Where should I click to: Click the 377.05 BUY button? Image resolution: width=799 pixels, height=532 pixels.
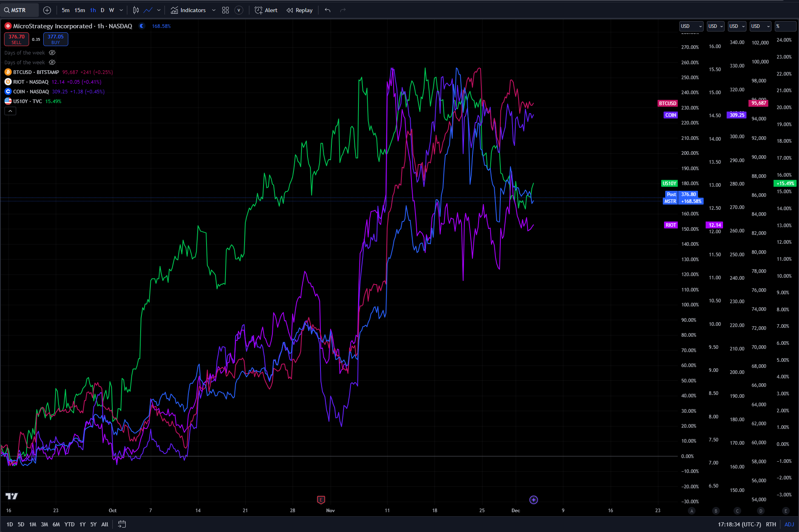tap(55, 39)
